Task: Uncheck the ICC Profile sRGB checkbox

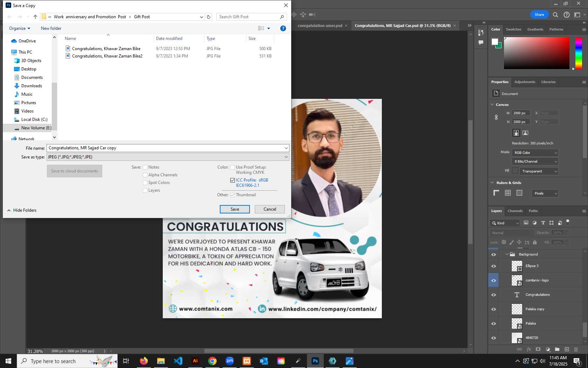Action: [x=232, y=180]
